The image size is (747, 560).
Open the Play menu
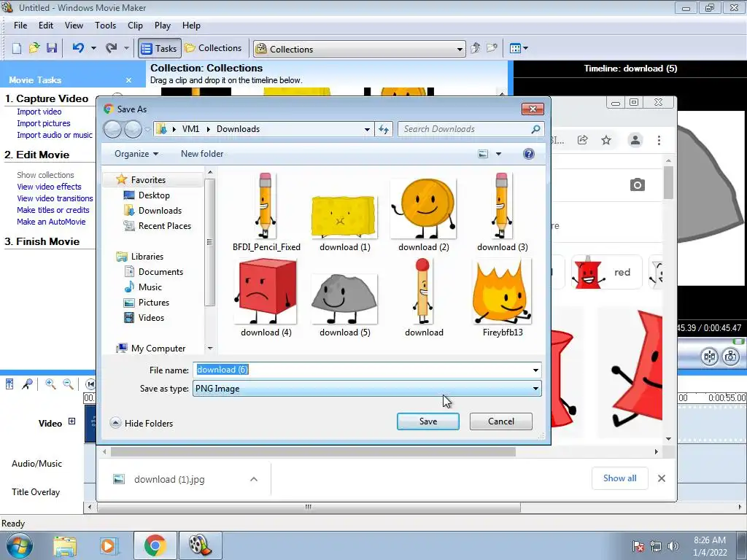[x=163, y=26]
